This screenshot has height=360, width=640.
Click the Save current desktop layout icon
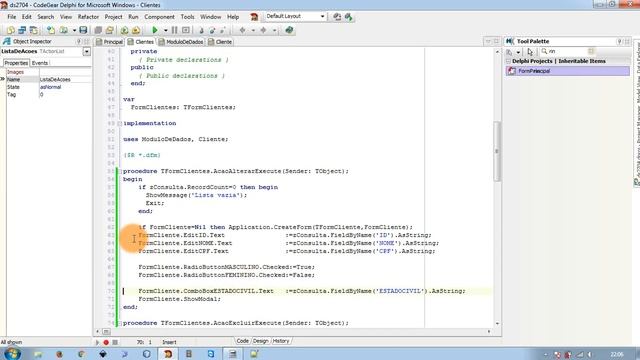pyautogui.click(x=337, y=17)
